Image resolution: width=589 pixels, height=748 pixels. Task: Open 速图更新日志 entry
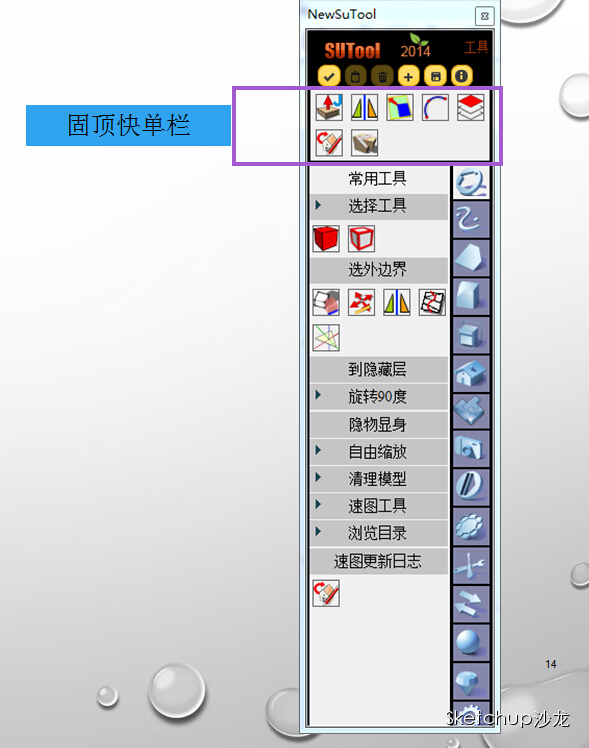[379, 561]
